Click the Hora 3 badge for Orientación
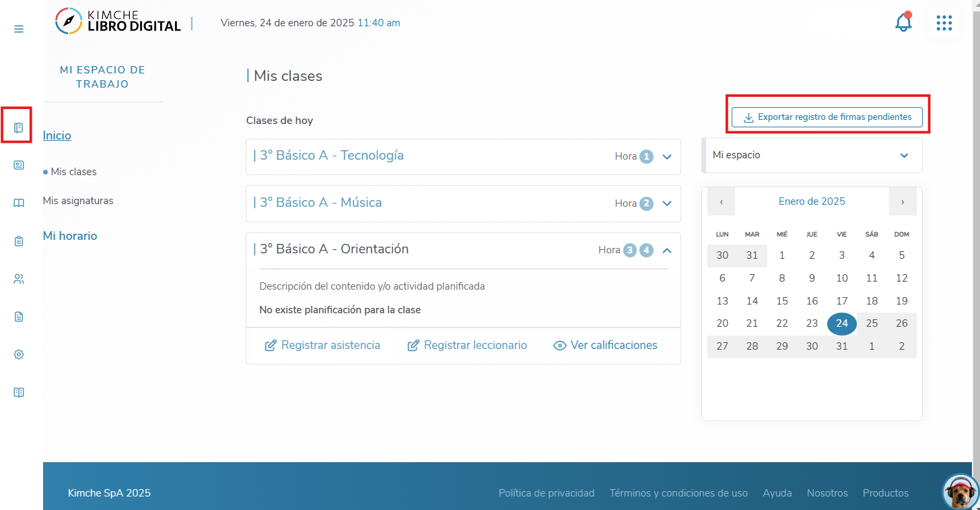Viewport: 980px width, 510px height. tap(629, 250)
